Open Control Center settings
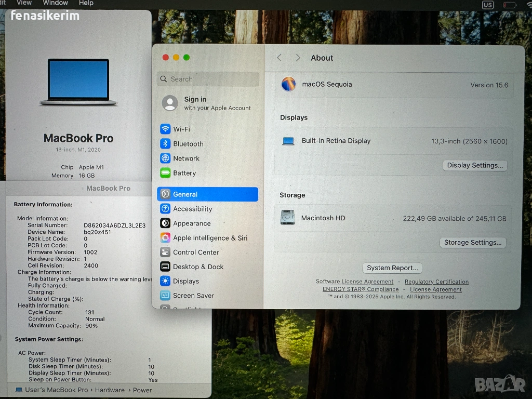This screenshot has height=399, width=532. click(196, 252)
